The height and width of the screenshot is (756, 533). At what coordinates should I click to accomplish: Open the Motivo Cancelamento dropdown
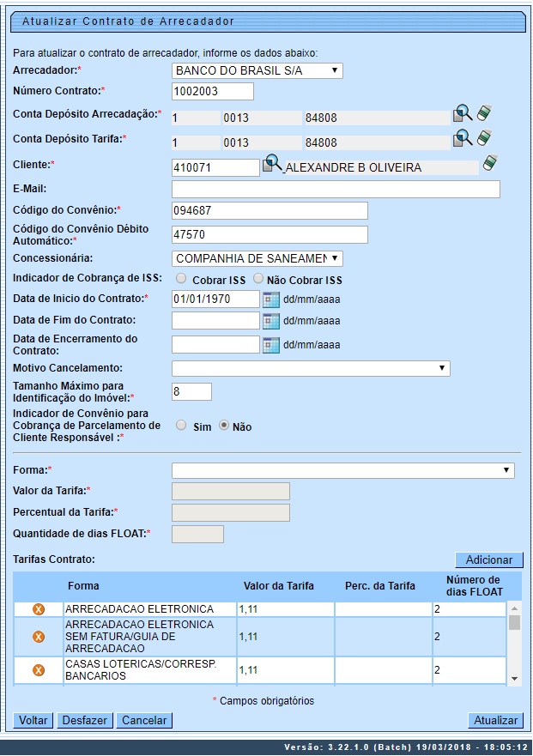(x=311, y=368)
